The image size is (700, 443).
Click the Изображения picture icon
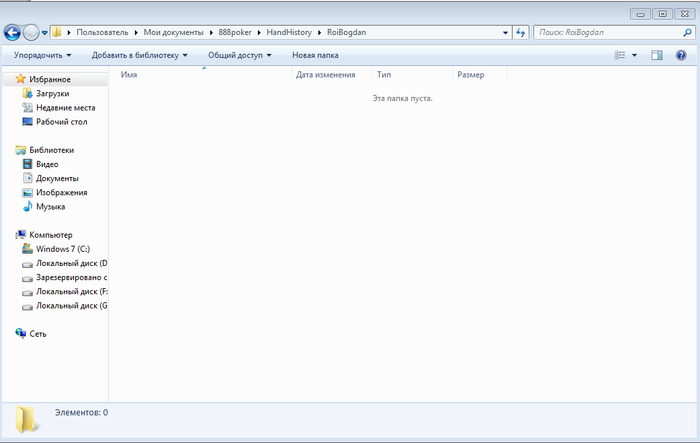coord(28,192)
